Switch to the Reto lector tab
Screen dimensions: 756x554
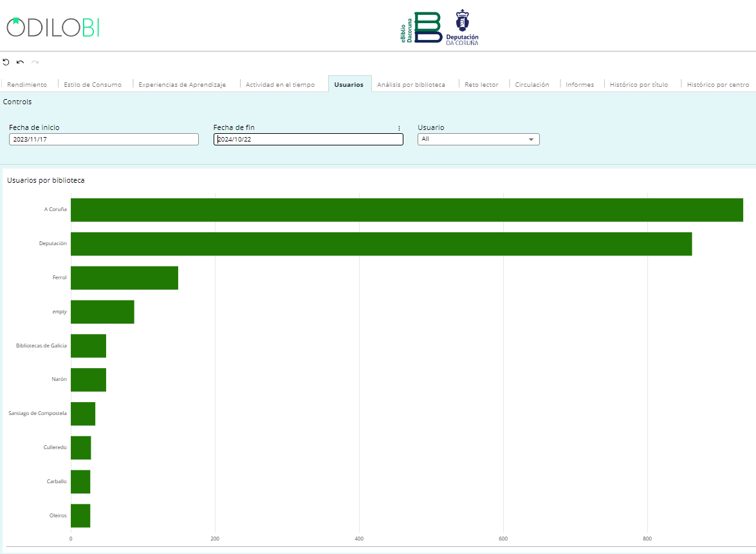pos(481,85)
